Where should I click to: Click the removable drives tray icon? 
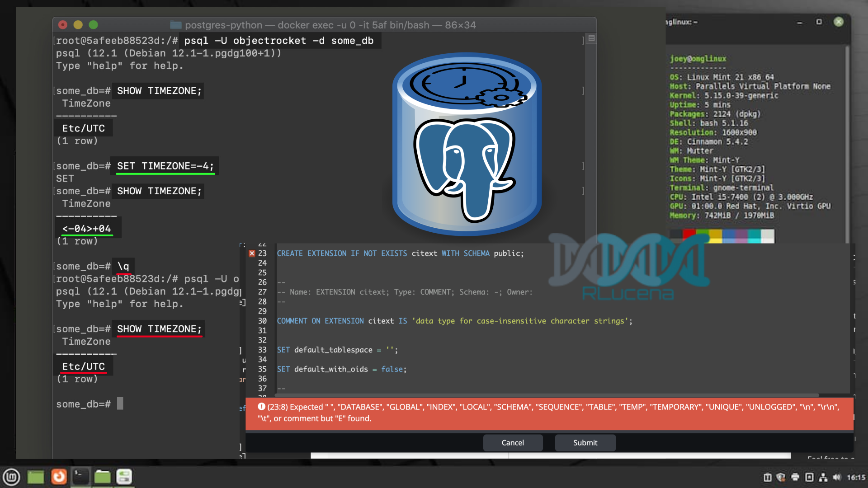pos(809,477)
